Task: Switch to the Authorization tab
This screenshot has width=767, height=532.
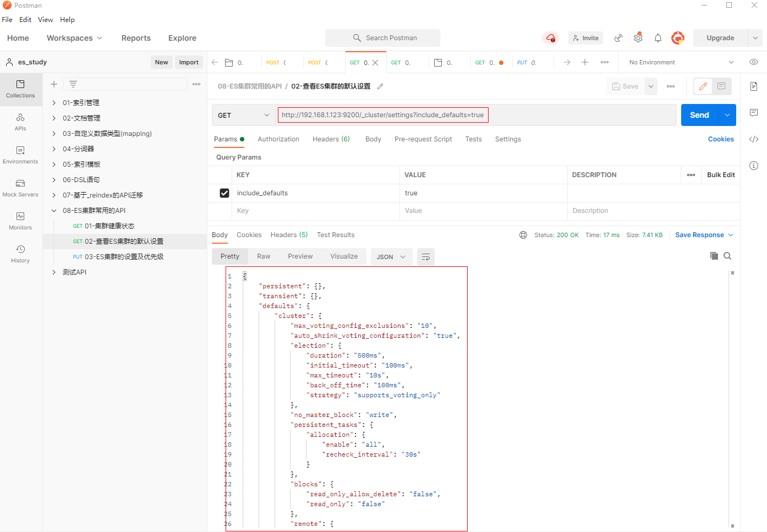Action: [x=278, y=139]
